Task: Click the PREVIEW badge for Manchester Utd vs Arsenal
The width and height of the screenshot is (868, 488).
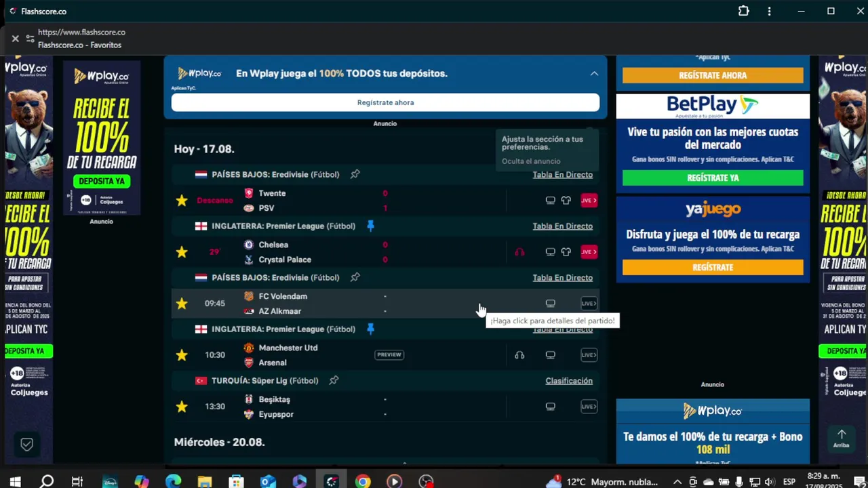Action: [389, 354]
